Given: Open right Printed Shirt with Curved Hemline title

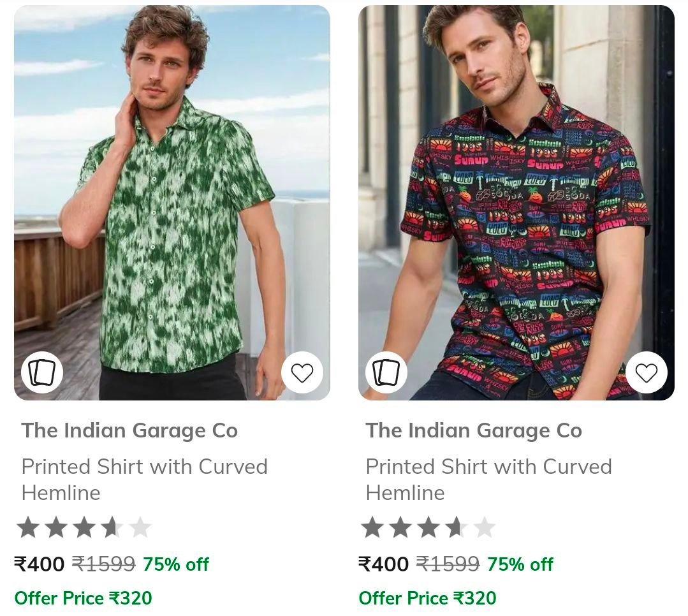Looking at the screenshot, I should (x=489, y=480).
